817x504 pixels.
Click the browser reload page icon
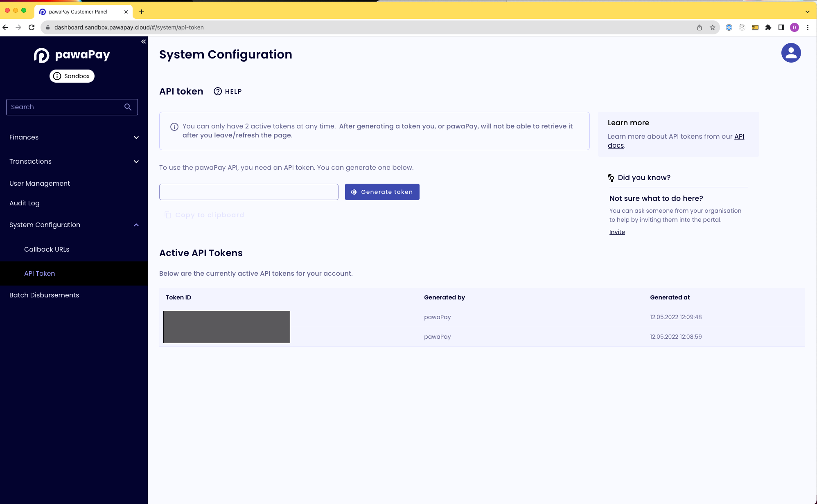coord(32,27)
